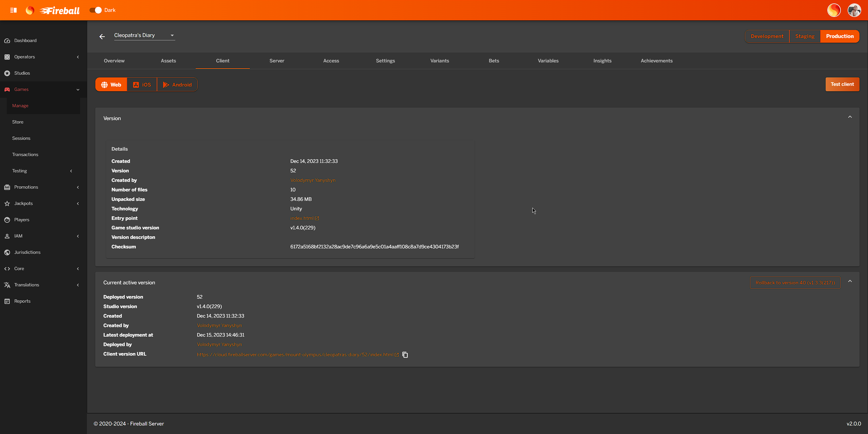Copy the client version URL with copy icon

pos(405,355)
